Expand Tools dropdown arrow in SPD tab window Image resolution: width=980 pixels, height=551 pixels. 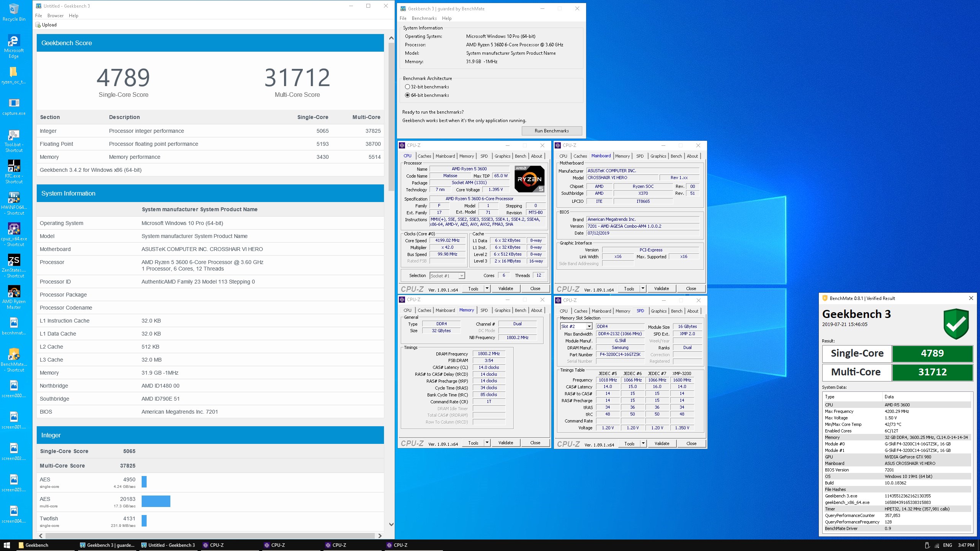(x=643, y=443)
